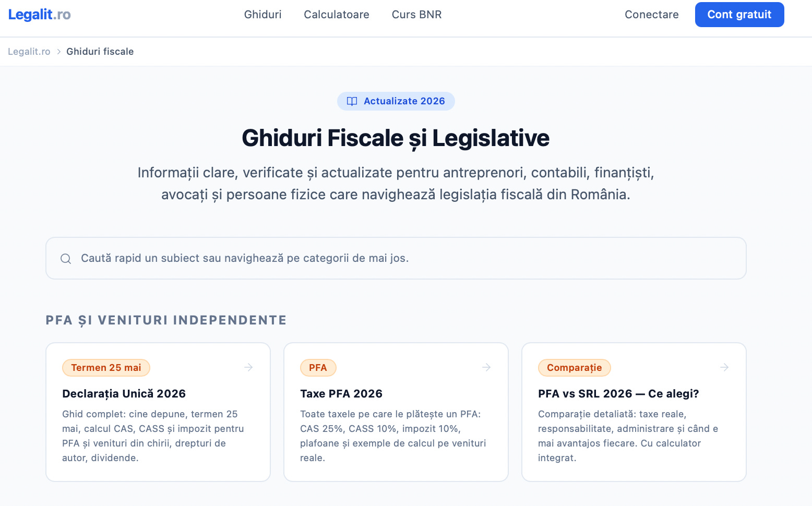Click the search magnifier icon
Image resolution: width=812 pixels, height=506 pixels.
[66, 259]
